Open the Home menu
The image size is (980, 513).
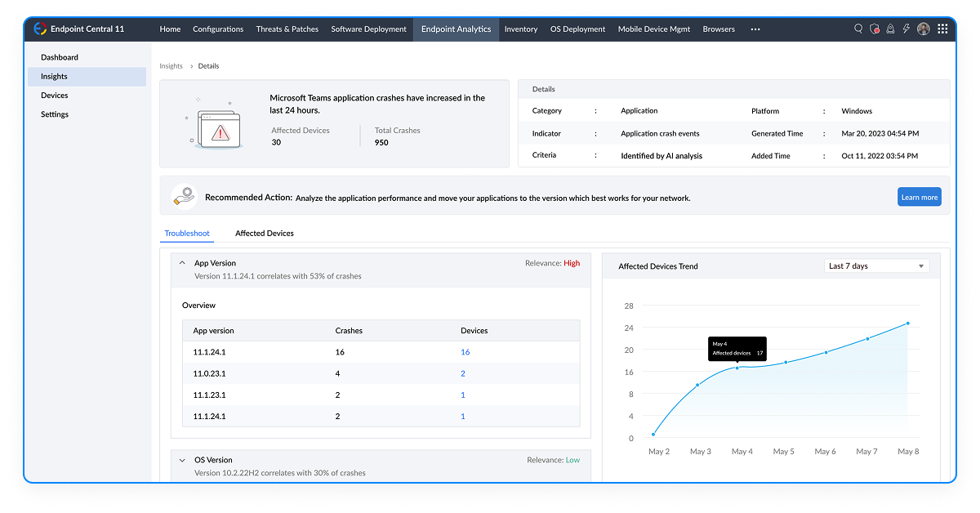pyautogui.click(x=171, y=29)
